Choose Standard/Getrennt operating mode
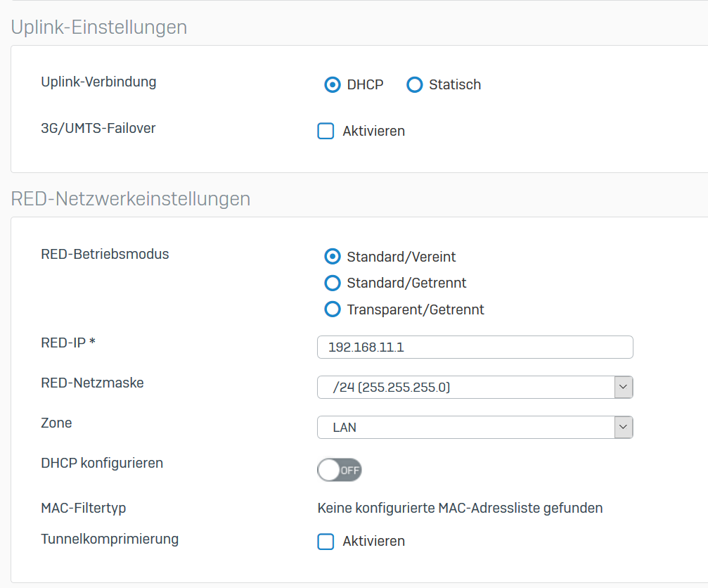Image resolution: width=708 pixels, height=588 pixels. pos(332,283)
